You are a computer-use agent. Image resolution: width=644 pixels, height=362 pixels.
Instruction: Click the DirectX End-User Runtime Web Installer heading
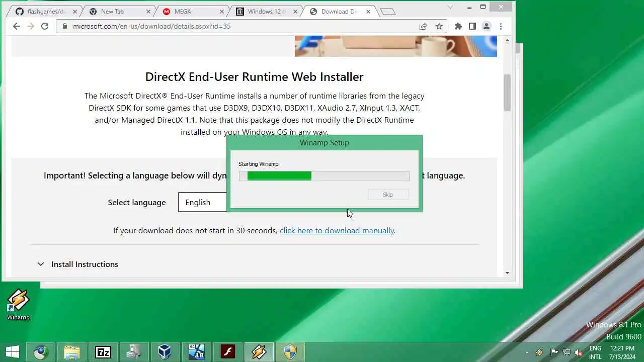pyautogui.click(x=254, y=77)
